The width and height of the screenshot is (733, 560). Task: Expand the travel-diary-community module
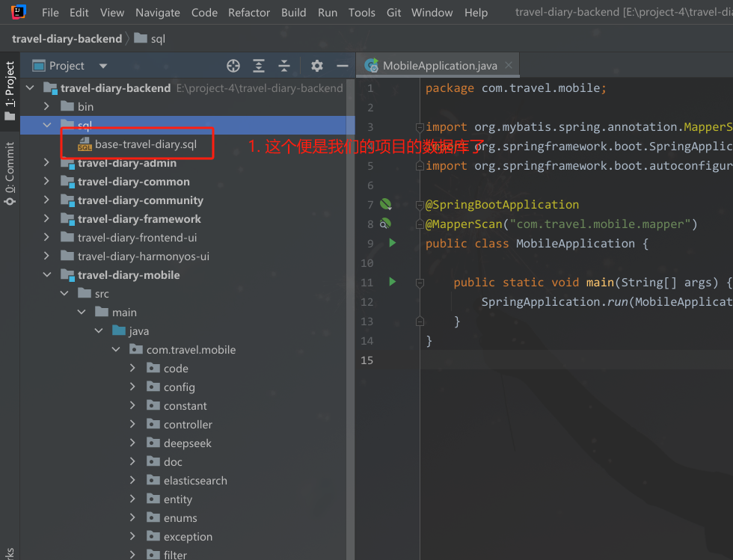46,200
